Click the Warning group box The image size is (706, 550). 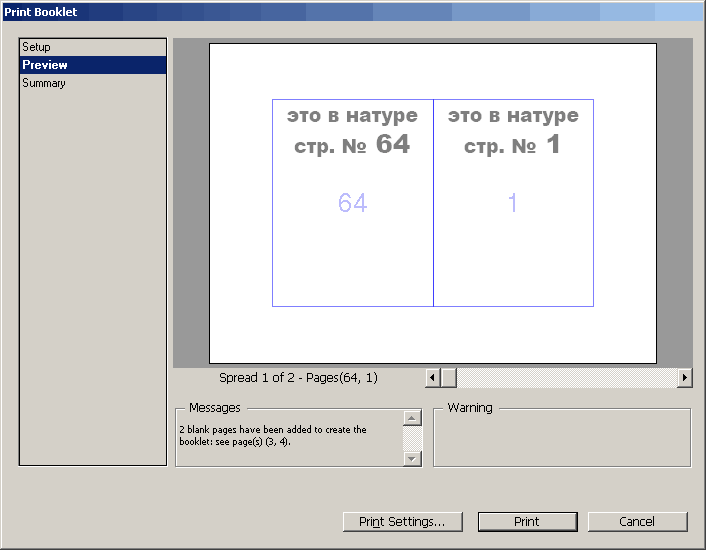[x=562, y=437]
